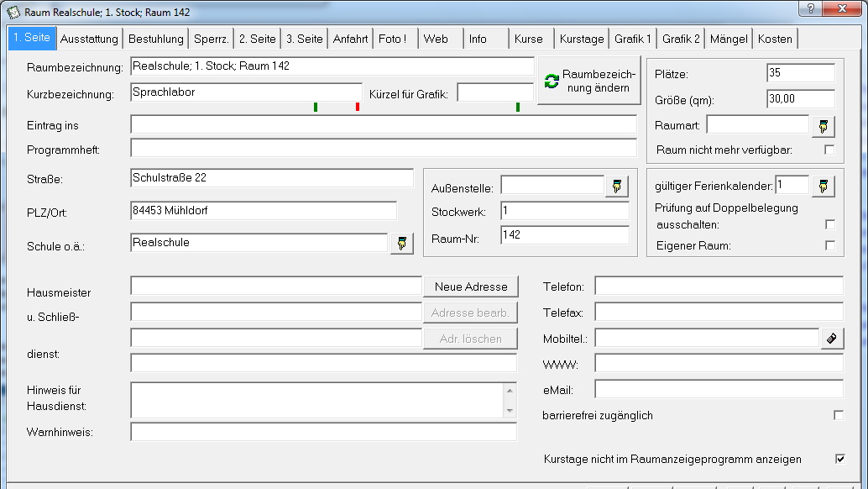The height and width of the screenshot is (489, 868).
Task: Click the 'Adresse bearb.' button
Action: 471,313
